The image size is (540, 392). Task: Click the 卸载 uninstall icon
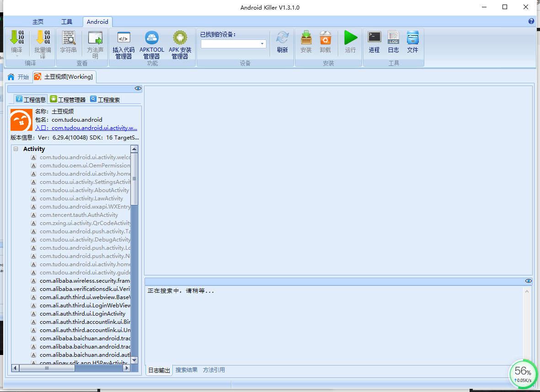(326, 38)
